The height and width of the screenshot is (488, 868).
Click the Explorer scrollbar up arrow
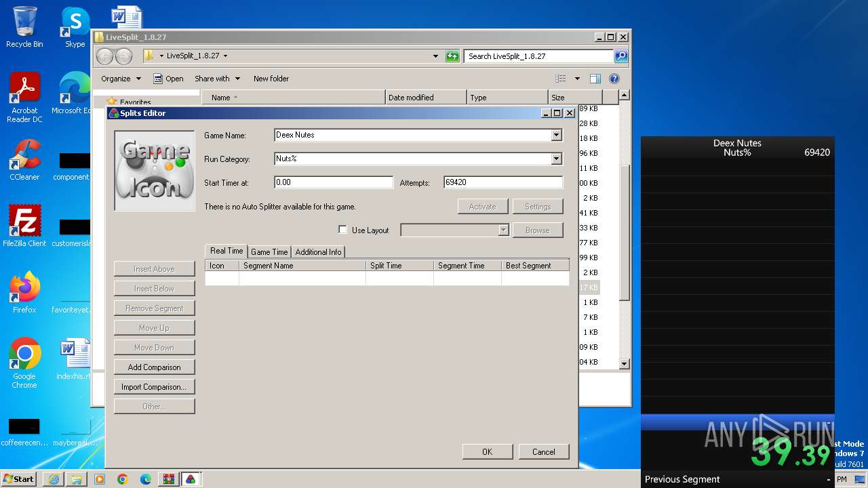pos(625,96)
